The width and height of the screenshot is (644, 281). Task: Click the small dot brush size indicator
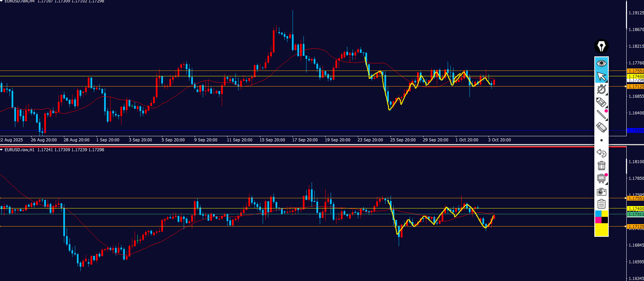601,140
